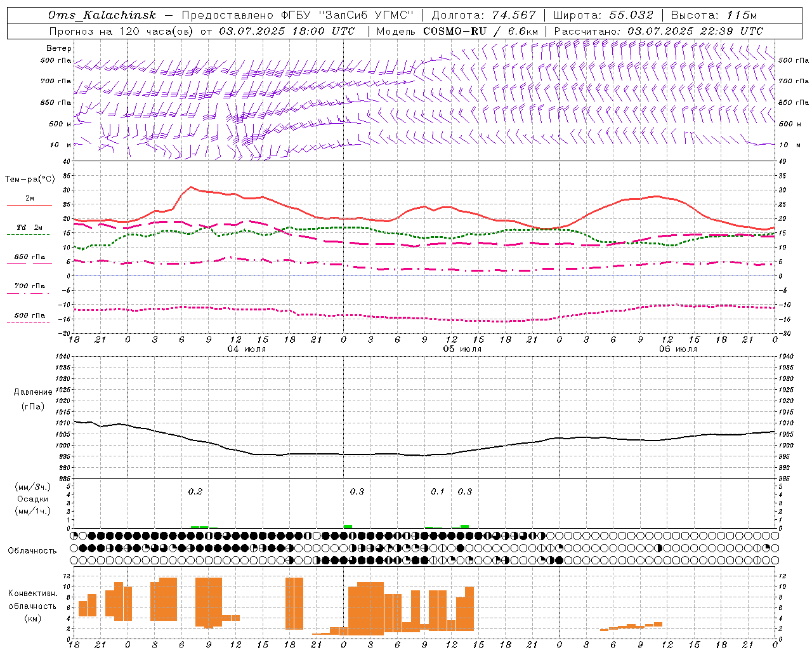Click the Oms_Kalachinsk station name in header
Screen dimensions: 812x650
pyautogui.click(x=101, y=15)
